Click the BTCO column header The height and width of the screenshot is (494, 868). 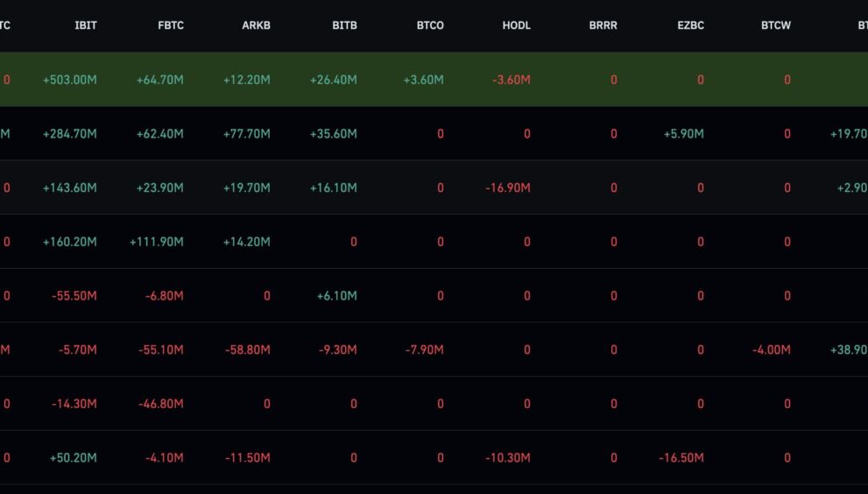click(x=430, y=25)
